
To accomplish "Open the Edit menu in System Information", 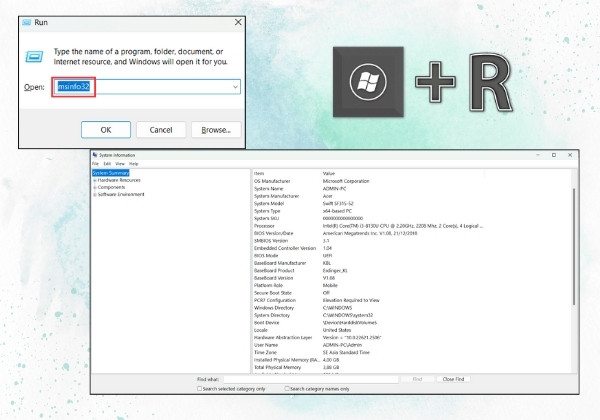I will pos(107,164).
